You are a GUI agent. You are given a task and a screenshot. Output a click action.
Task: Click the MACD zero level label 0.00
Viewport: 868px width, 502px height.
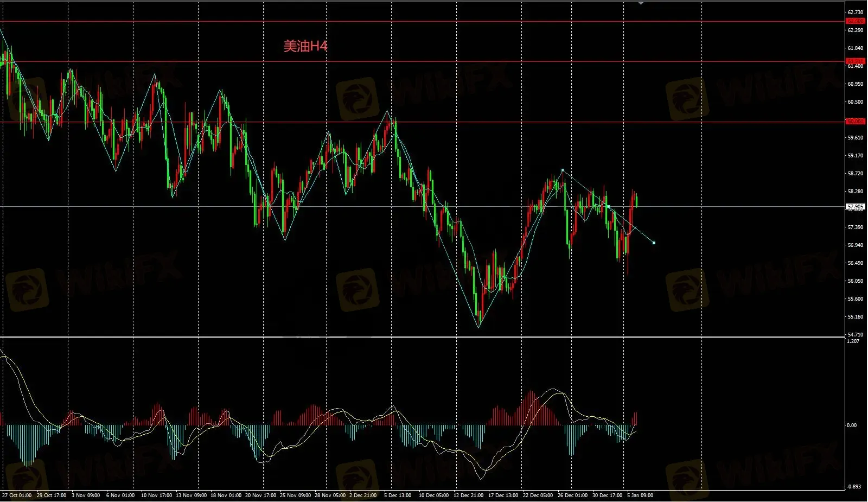pyautogui.click(x=852, y=425)
